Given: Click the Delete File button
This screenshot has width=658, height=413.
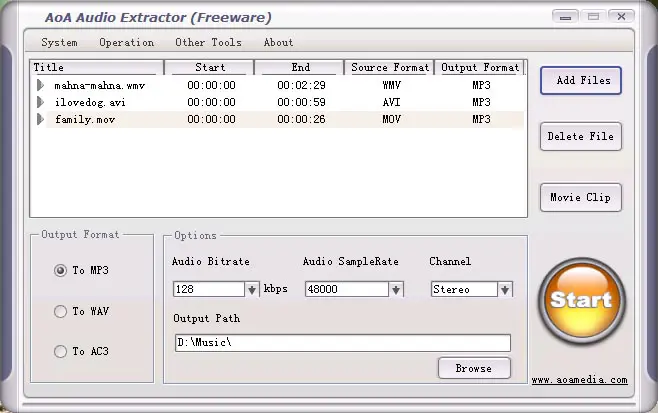Looking at the screenshot, I should [580, 137].
